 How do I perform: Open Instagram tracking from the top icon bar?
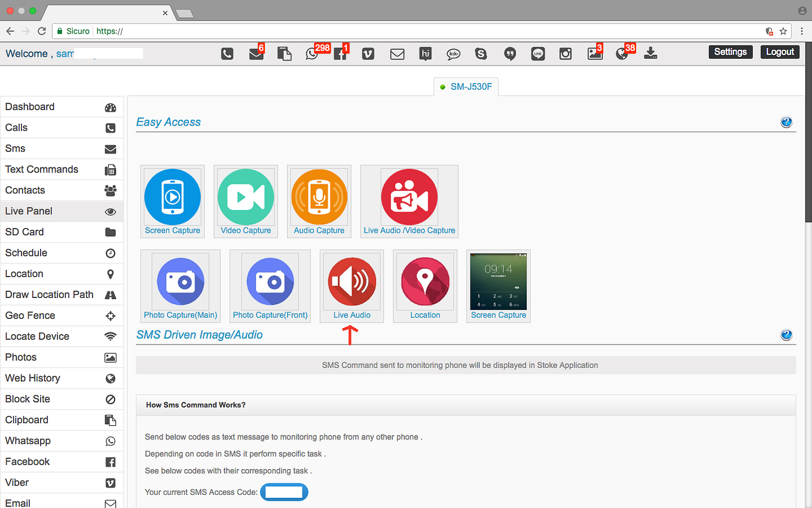565,53
